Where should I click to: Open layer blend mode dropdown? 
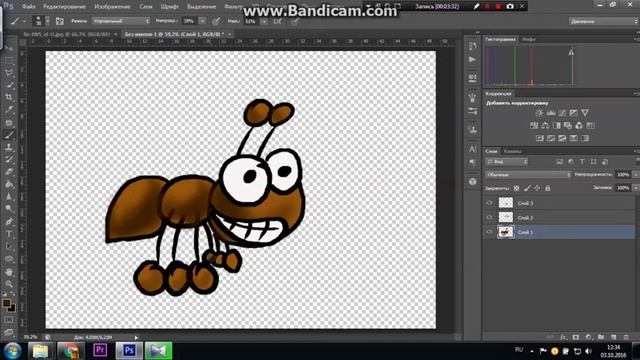point(528,175)
